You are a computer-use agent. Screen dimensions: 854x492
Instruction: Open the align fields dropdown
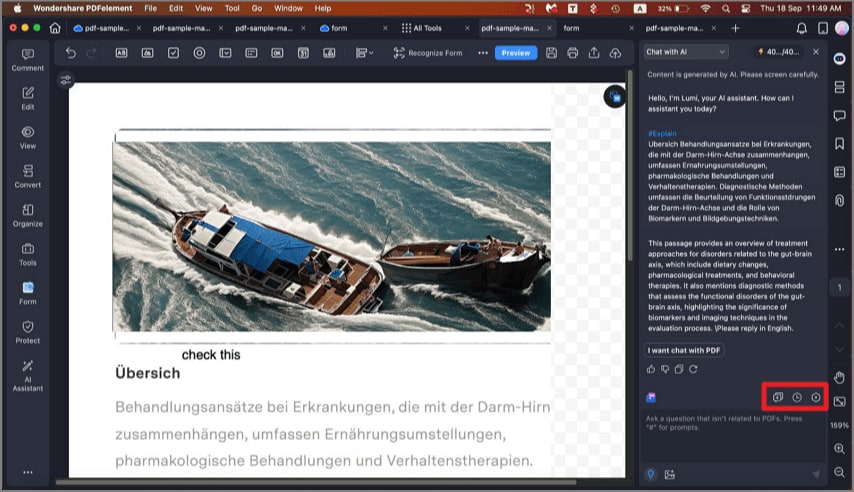tap(364, 53)
